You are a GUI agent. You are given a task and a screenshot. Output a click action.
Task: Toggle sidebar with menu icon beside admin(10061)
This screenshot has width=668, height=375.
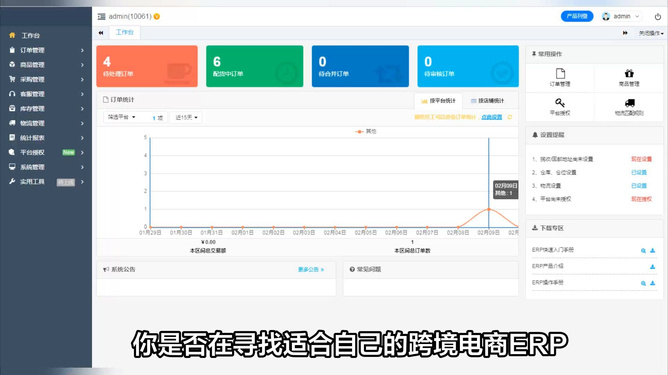101,17
